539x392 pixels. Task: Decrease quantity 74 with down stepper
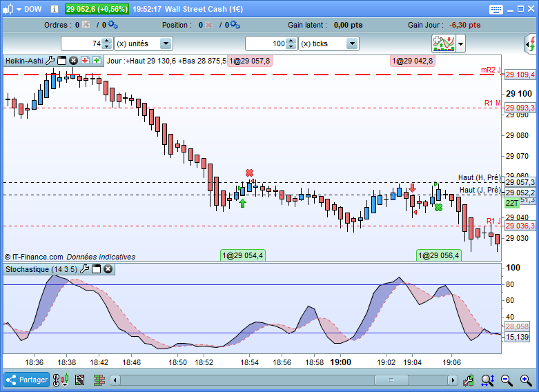click(107, 47)
